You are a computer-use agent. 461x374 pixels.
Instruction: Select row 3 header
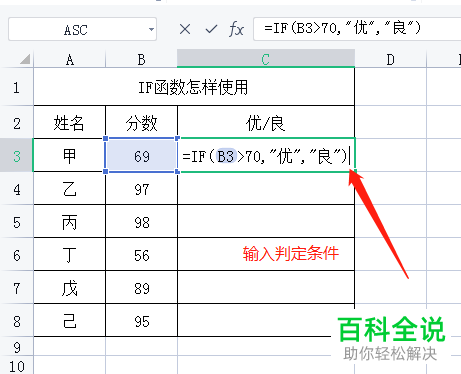[x=17, y=155]
